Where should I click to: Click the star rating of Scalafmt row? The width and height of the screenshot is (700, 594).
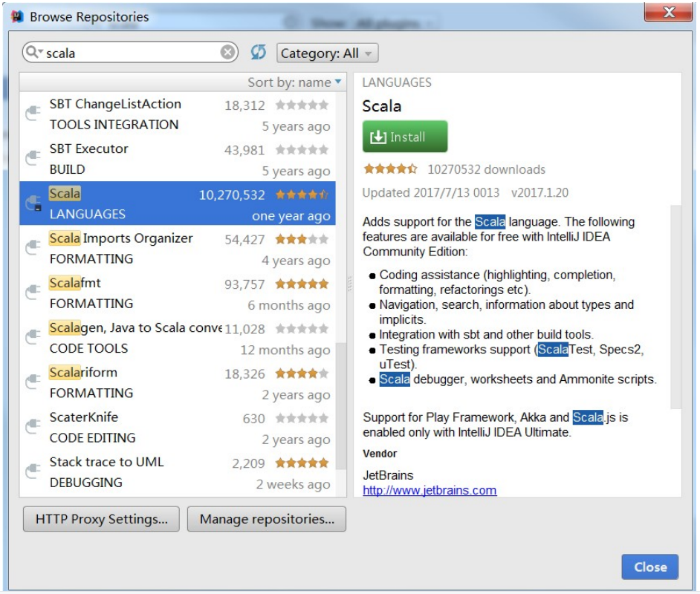302,284
